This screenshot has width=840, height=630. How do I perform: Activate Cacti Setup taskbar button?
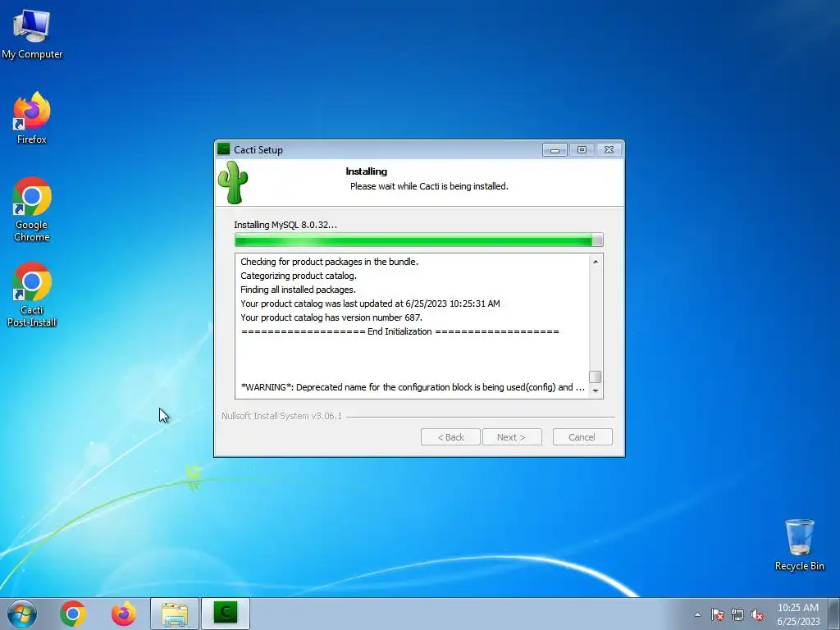click(x=226, y=614)
